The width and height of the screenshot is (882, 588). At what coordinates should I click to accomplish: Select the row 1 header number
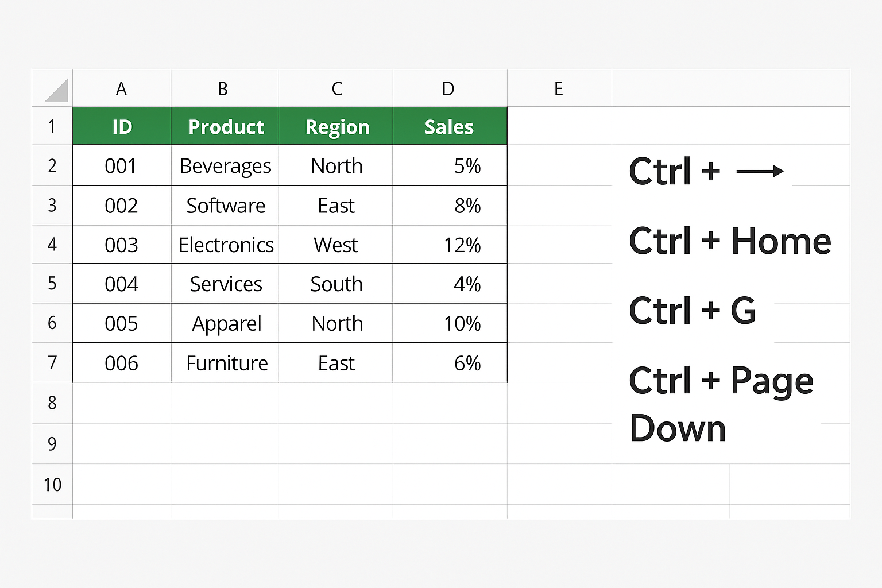coord(52,126)
